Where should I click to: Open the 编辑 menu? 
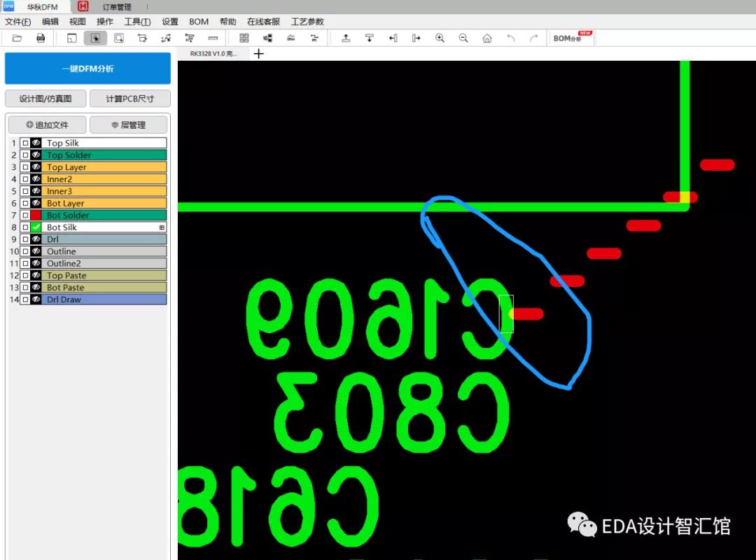point(50,22)
